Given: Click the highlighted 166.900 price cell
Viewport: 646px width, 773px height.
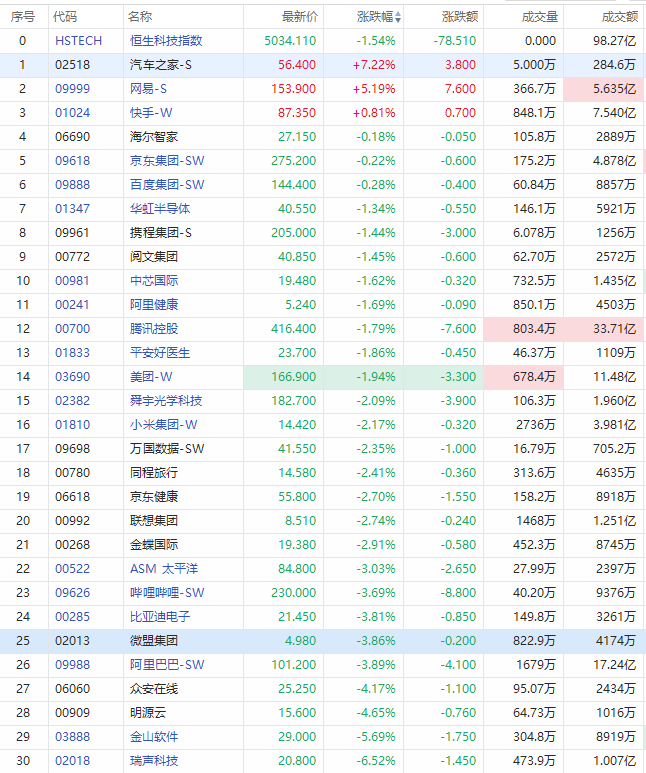Looking at the screenshot, I should coord(295,377).
